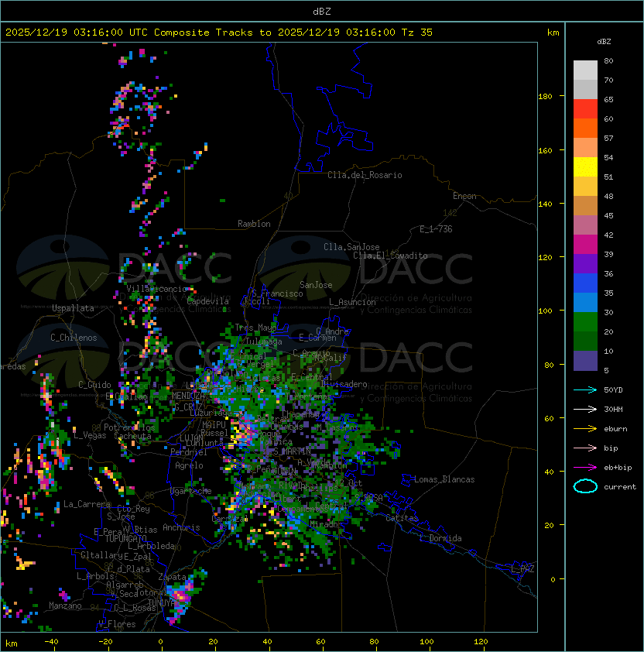
Task: Click the 'Agrelo' map label
Action: pos(189,465)
